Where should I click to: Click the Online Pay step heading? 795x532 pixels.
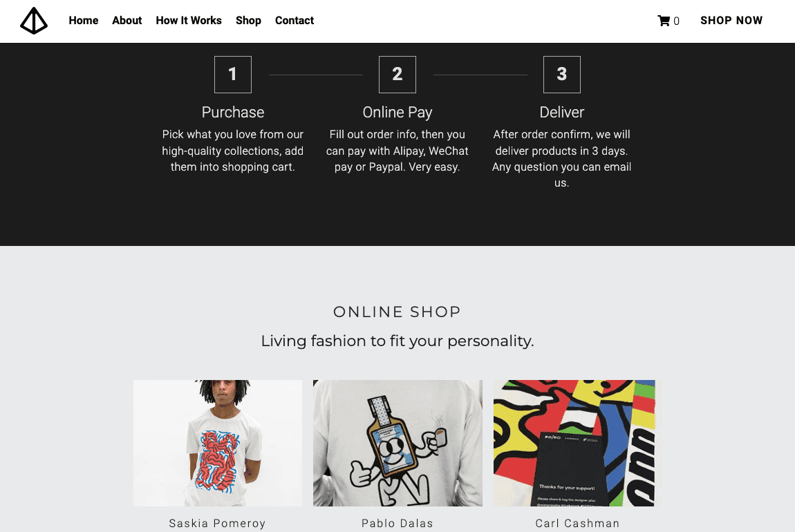(397, 112)
